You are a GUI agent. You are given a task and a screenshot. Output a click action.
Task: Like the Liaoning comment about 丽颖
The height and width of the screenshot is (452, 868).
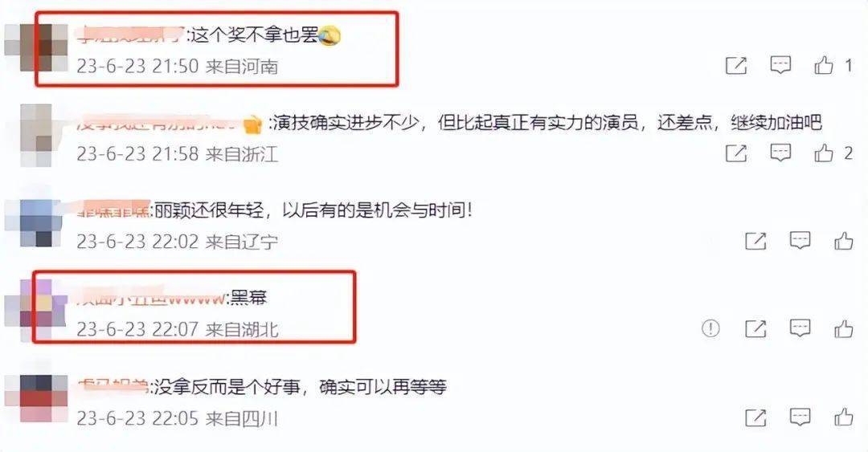tap(844, 241)
